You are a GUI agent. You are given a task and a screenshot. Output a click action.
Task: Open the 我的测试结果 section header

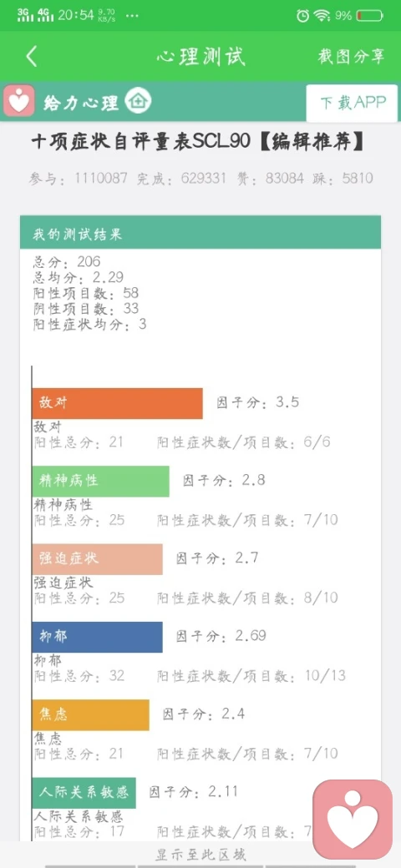tap(200, 233)
